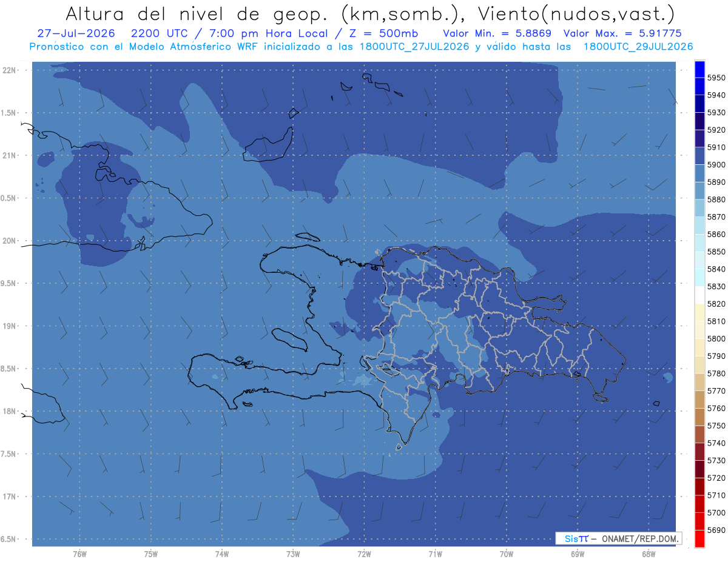Click the 5830 colorbar value
Screen dimensions: 728x562
716,287
